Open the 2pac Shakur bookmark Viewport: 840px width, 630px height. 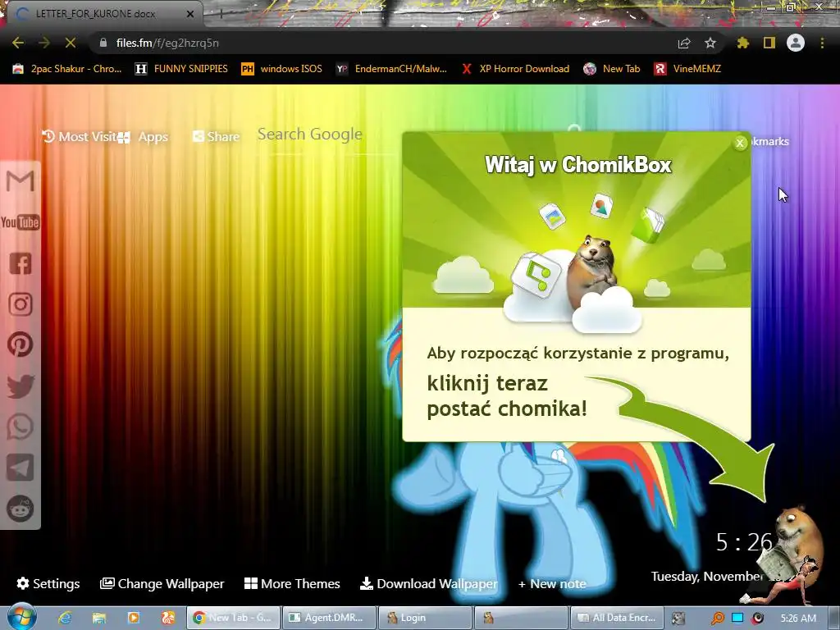[x=67, y=69]
